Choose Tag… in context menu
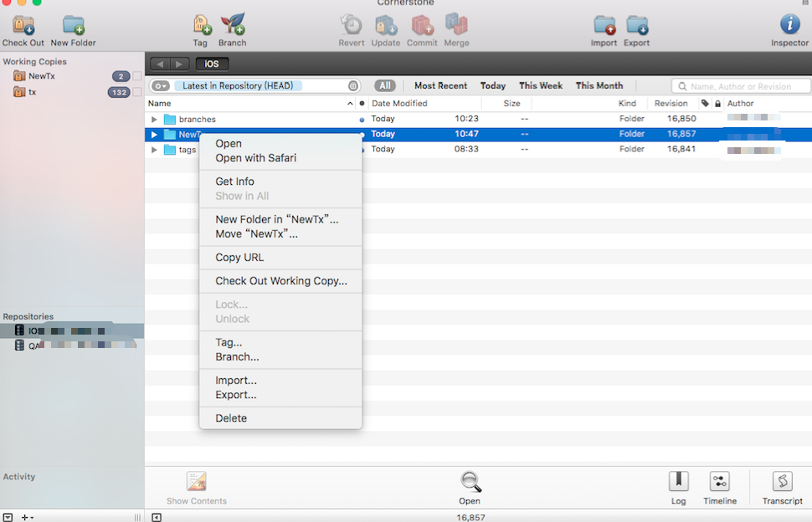 280,342
